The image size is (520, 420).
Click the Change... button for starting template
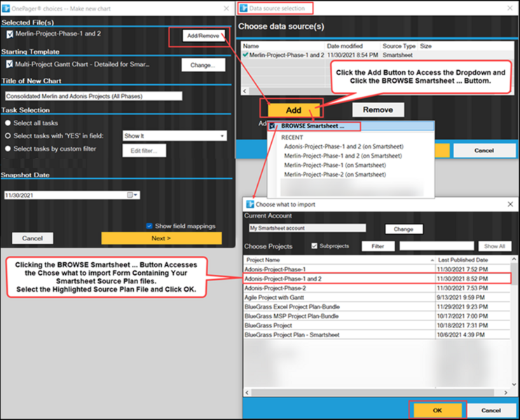click(x=203, y=65)
